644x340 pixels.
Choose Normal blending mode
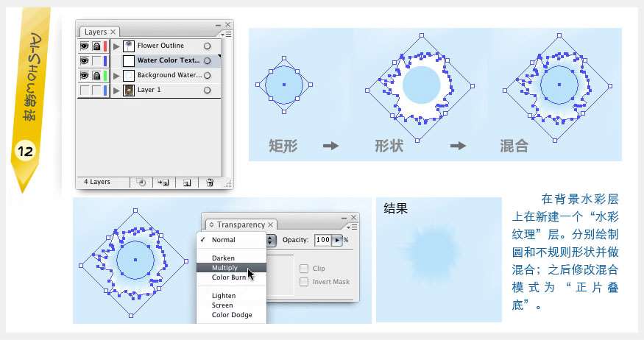coord(231,240)
